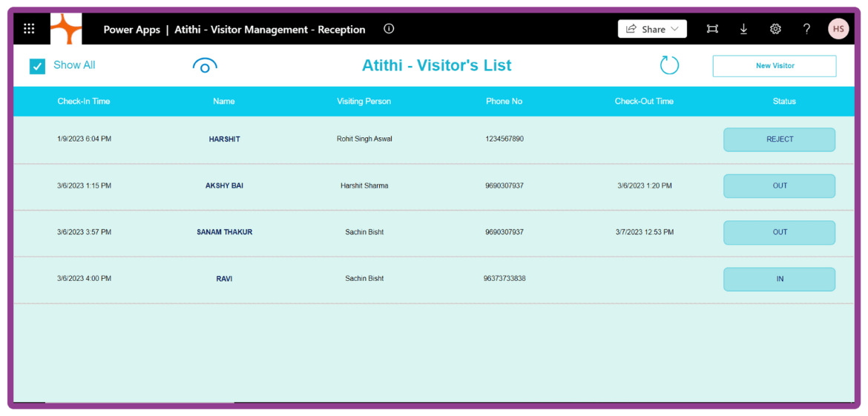868x416 pixels.
Task: Click the fit-to-screen icon
Action: pyautogui.click(x=712, y=29)
